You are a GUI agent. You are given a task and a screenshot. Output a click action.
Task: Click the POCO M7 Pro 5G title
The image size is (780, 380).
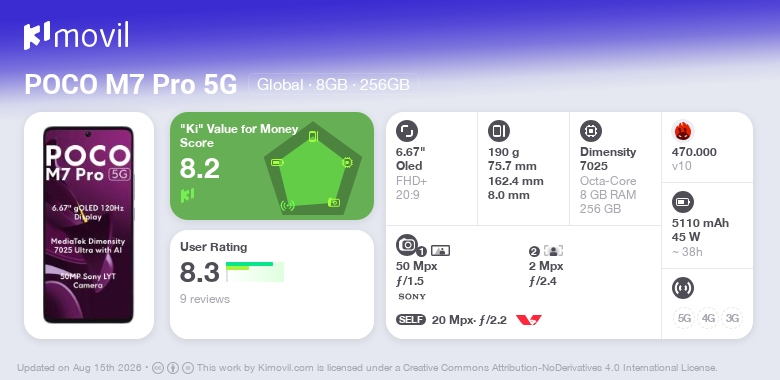(x=131, y=85)
